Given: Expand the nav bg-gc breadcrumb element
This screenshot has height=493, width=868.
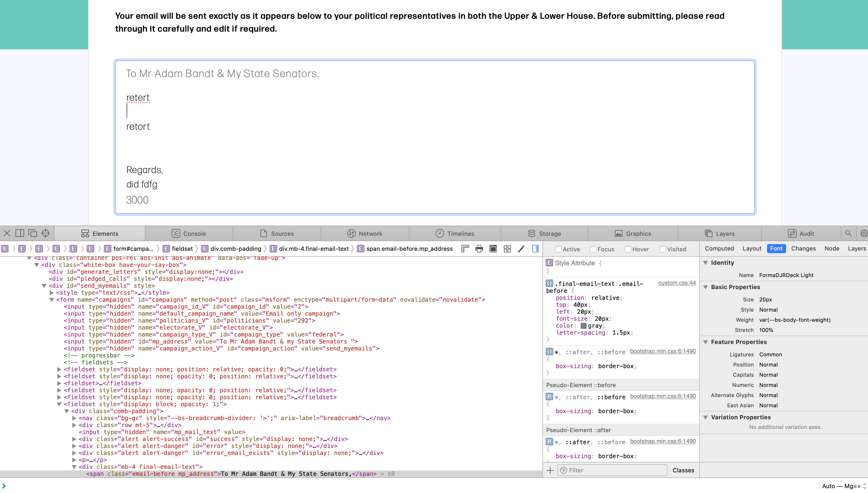Looking at the screenshot, I should (74, 418).
